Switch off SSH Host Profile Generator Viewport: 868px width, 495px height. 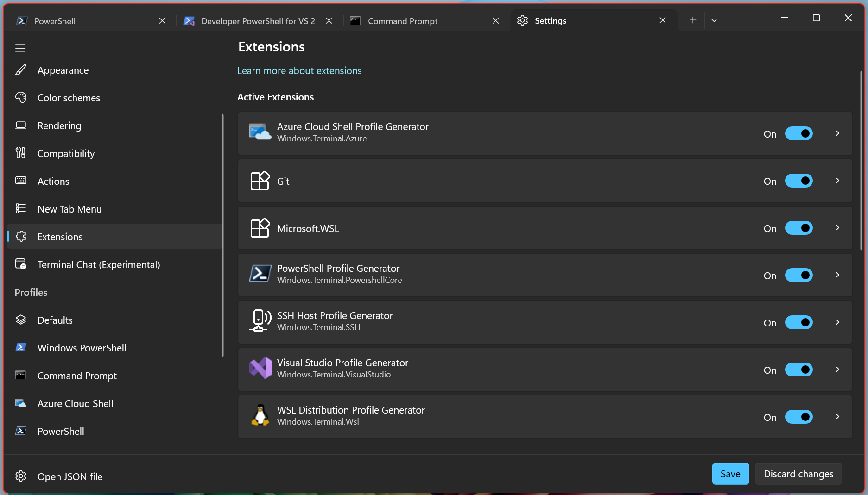[798, 322]
